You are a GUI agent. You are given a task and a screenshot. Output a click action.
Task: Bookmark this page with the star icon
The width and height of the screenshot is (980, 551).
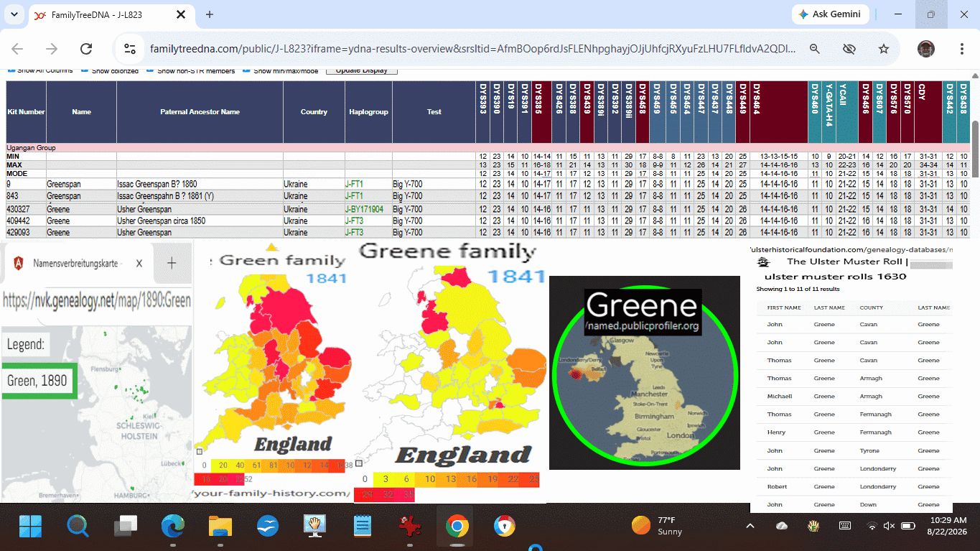click(884, 49)
